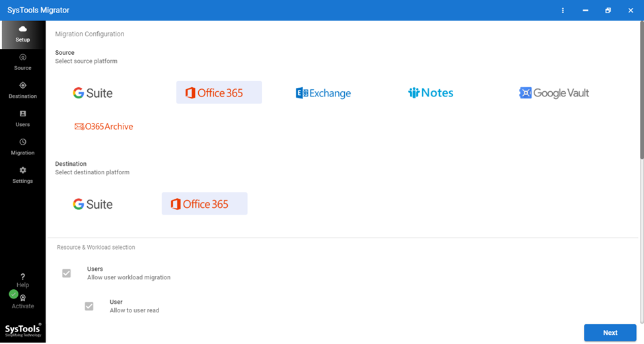Screen dimensions: 644x344
Task: Click the SysTools logo at bottom left
Action: (23, 330)
